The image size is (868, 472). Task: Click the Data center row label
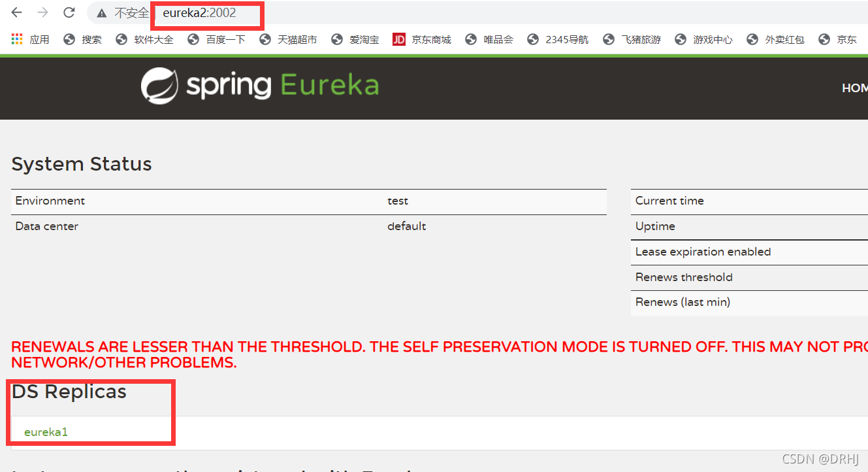click(47, 226)
